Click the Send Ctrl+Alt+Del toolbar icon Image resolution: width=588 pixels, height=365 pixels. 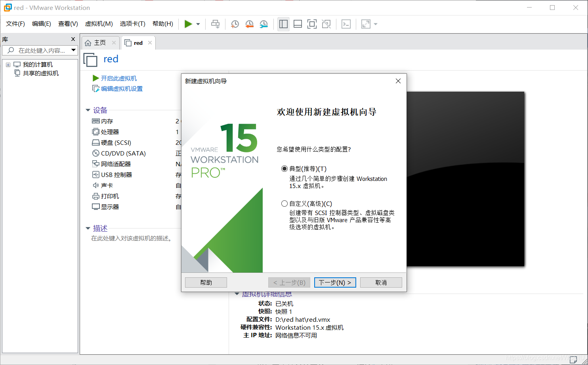pos(215,24)
